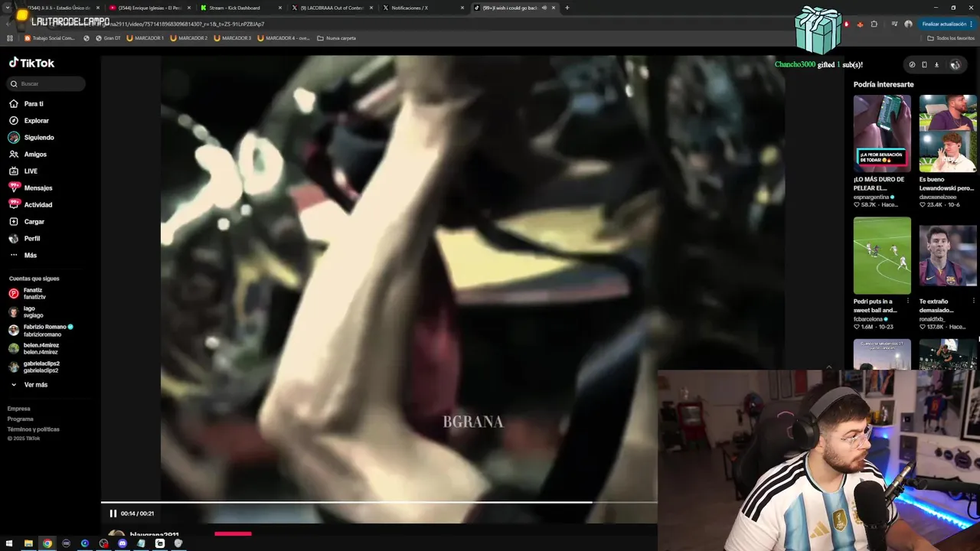Open the Te extraño demasiado Messi thumbnail
The height and width of the screenshot is (551, 980).
click(x=948, y=256)
